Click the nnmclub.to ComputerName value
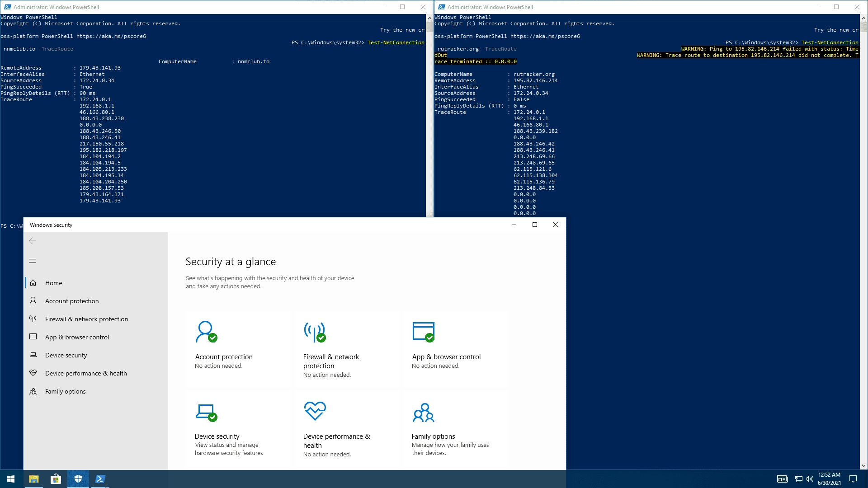The width and height of the screenshot is (868, 488). pyautogui.click(x=254, y=61)
